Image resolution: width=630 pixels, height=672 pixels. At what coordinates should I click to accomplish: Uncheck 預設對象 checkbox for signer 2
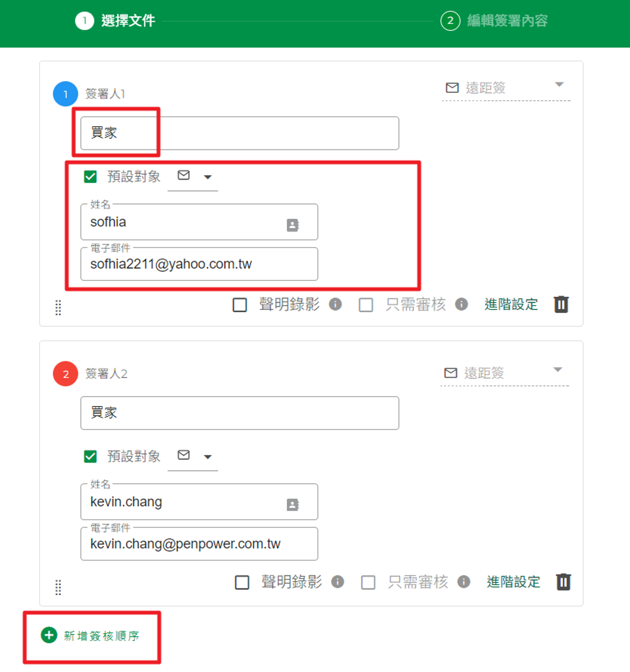pyautogui.click(x=90, y=456)
